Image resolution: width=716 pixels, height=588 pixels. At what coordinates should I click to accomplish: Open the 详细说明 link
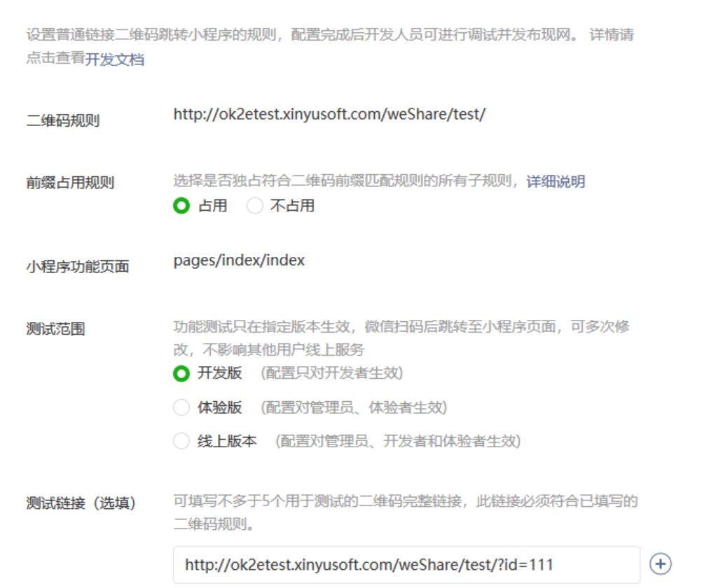(x=556, y=182)
